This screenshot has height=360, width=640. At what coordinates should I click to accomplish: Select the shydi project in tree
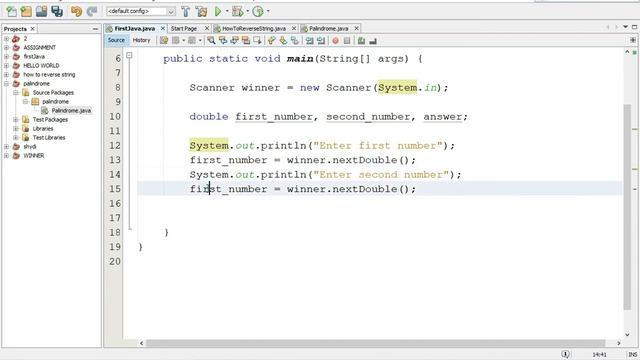click(29, 147)
